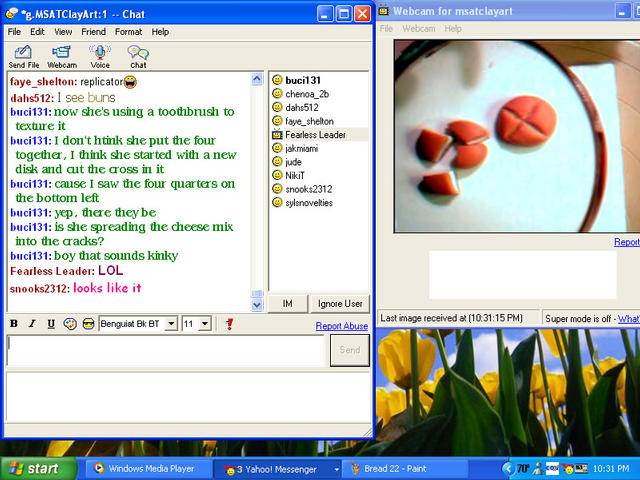Screen dimensions: 640x480
Task: Click the webcam video image of clay bread
Action: click(x=517, y=136)
